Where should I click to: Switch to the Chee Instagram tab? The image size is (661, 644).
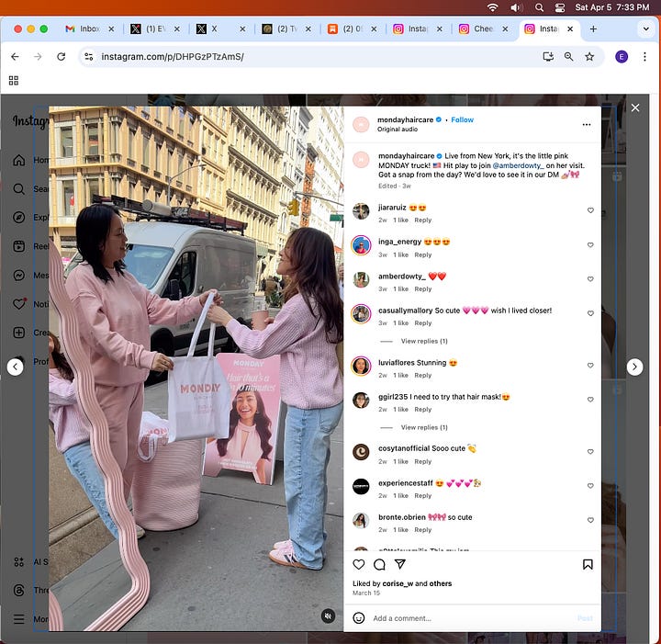point(484,28)
